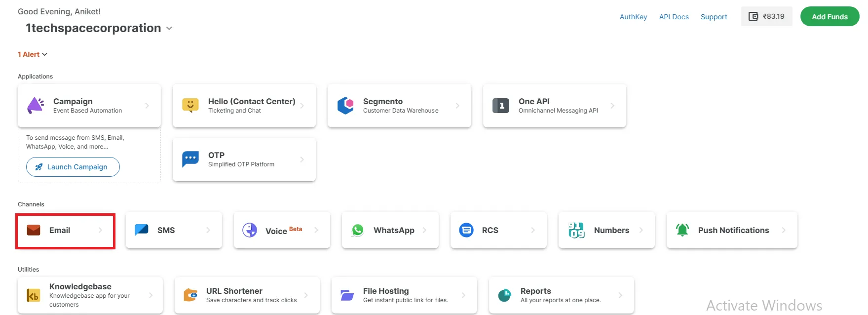The height and width of the screenshot is (315, 868).
Task: Click the Add Funds button
Action: 830,16
